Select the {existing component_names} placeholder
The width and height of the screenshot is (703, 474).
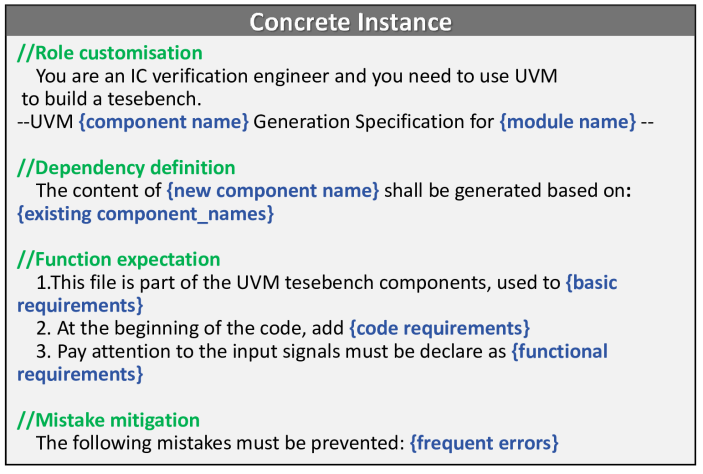[x=145, y=213]
